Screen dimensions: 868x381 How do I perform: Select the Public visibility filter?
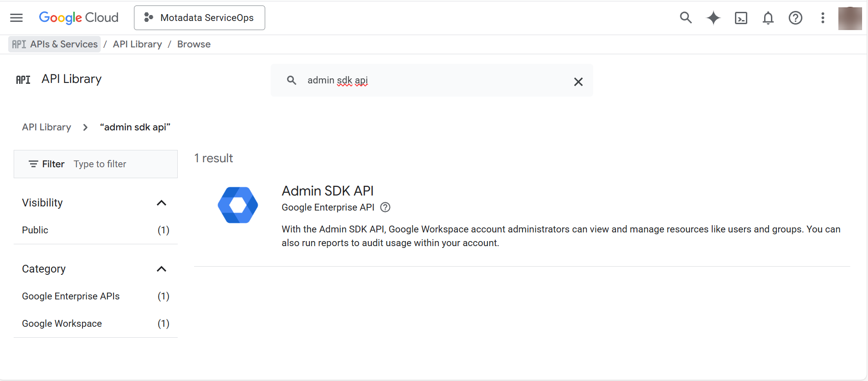[96, 230]
